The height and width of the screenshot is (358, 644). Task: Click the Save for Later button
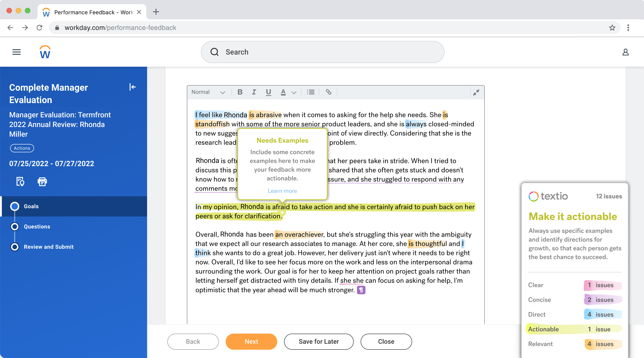coord(319,341)
